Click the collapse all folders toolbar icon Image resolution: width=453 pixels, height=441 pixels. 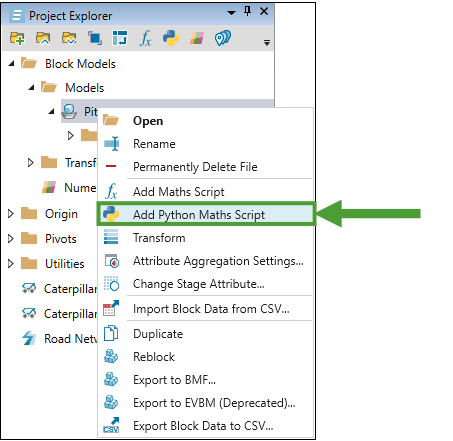43,38
